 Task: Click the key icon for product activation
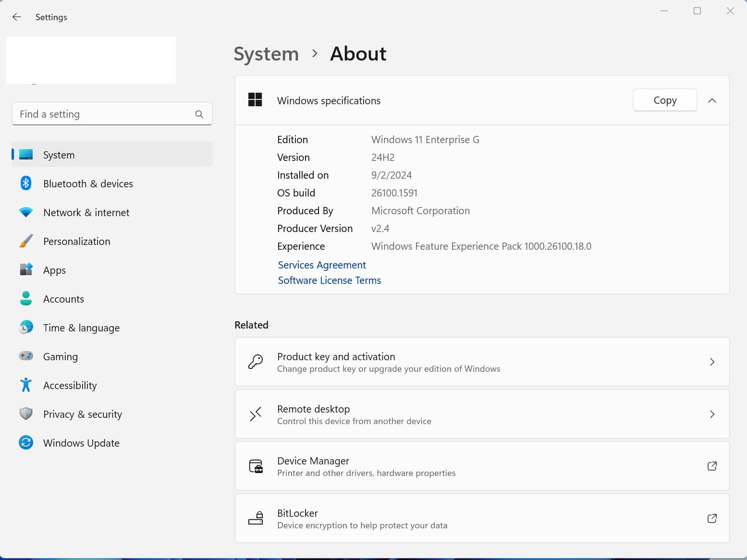tap(256, 362)
